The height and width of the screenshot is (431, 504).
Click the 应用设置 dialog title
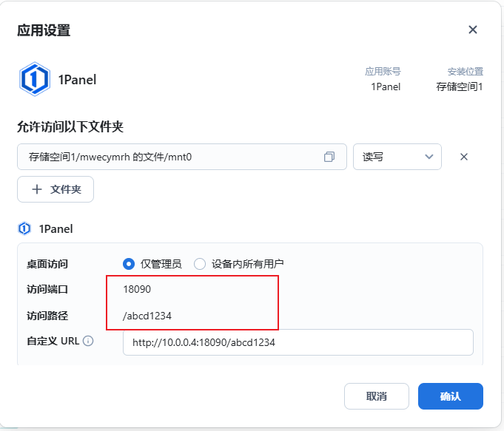(44, 30)
